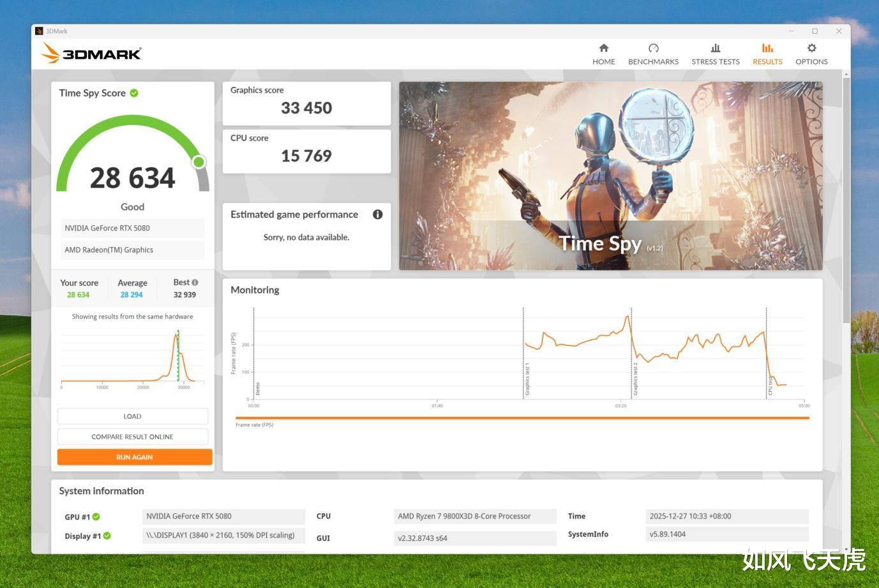Click the Demo marker in Monitoring chart

258,389
